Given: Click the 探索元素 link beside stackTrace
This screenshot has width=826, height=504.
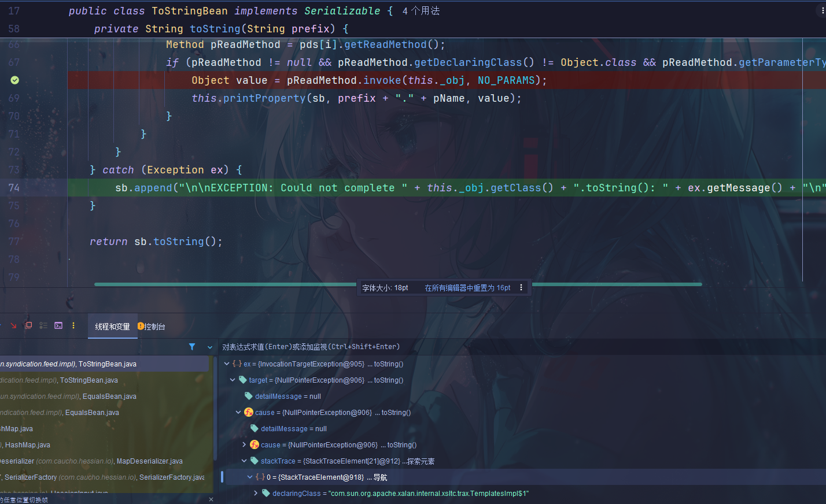Looking at the screenshot, I should 421,461.
